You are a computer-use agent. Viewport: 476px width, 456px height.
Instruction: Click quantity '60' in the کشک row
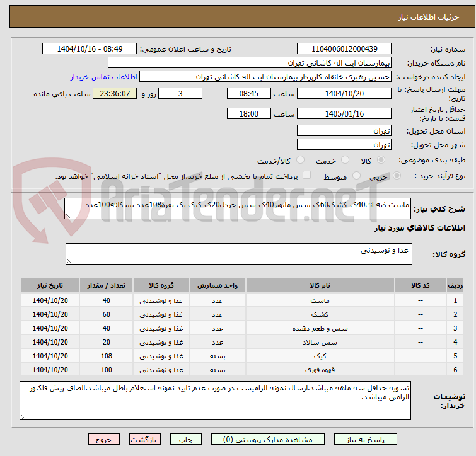tap(107, 314)
